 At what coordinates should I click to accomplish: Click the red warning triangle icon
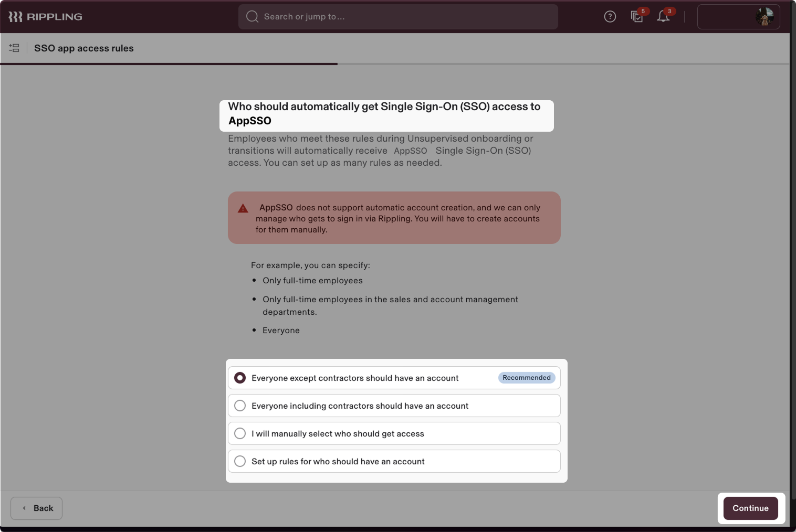point(243,208)
